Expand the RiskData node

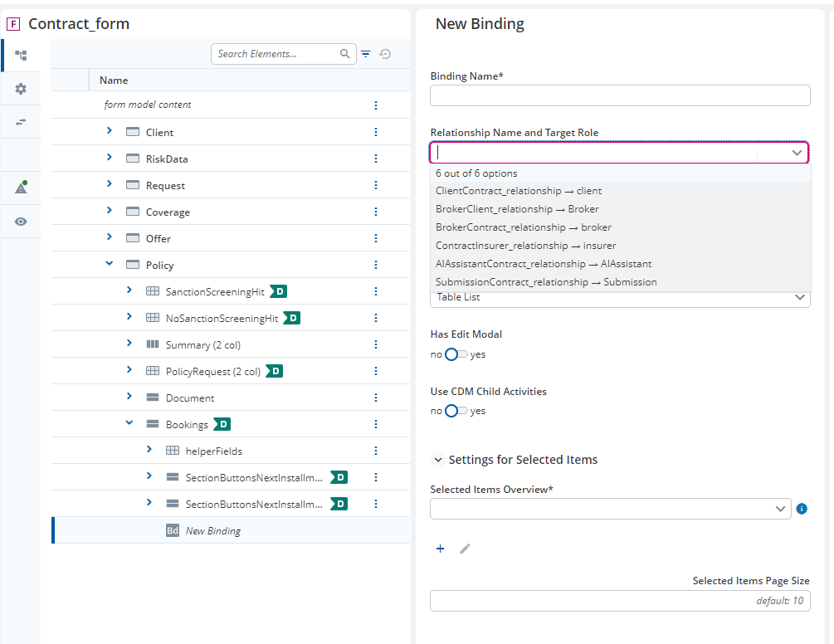point(109,158)
